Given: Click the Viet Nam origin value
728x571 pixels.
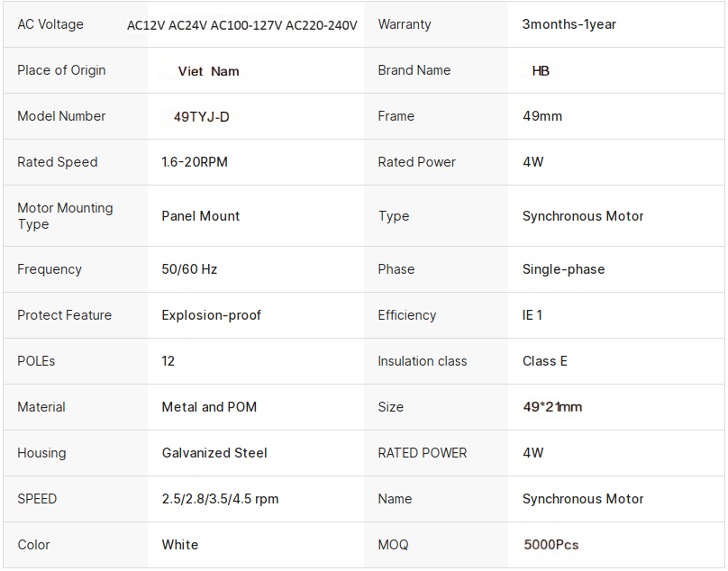Looking at the screenshot, I should coord(208,71).
